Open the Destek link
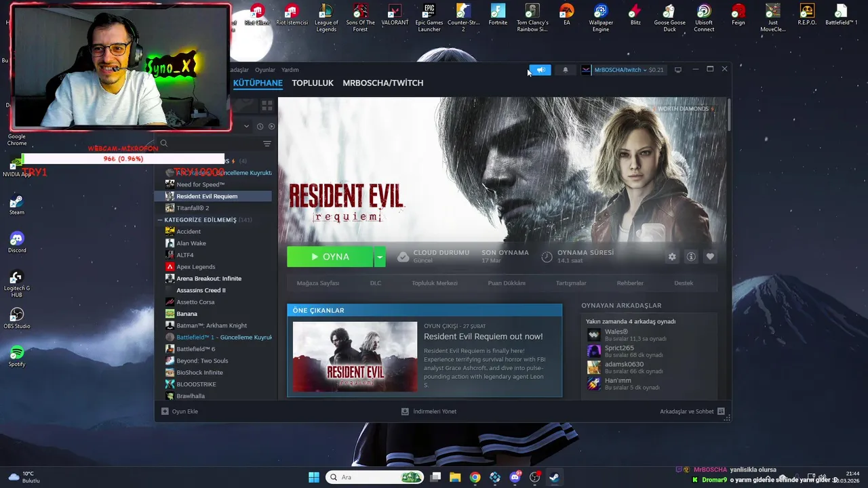Screen dimensions: 868x488 pyautogui.click(x=684, y=283)
